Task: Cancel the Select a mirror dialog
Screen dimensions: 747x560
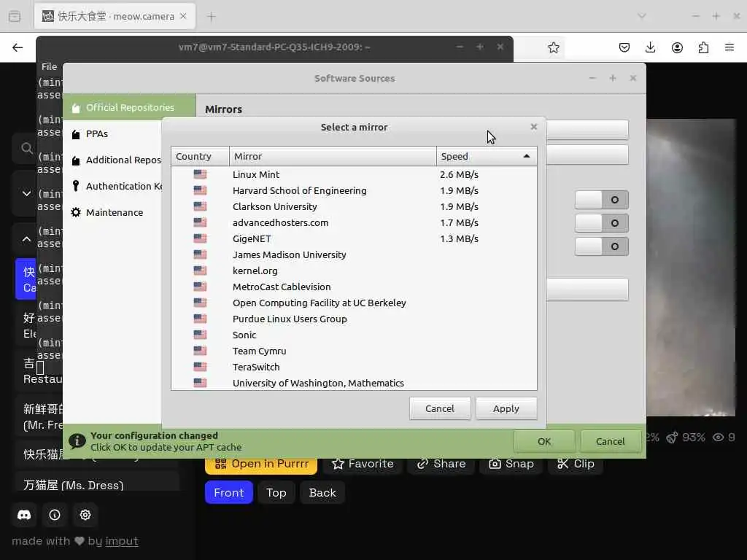Action: 440,408
